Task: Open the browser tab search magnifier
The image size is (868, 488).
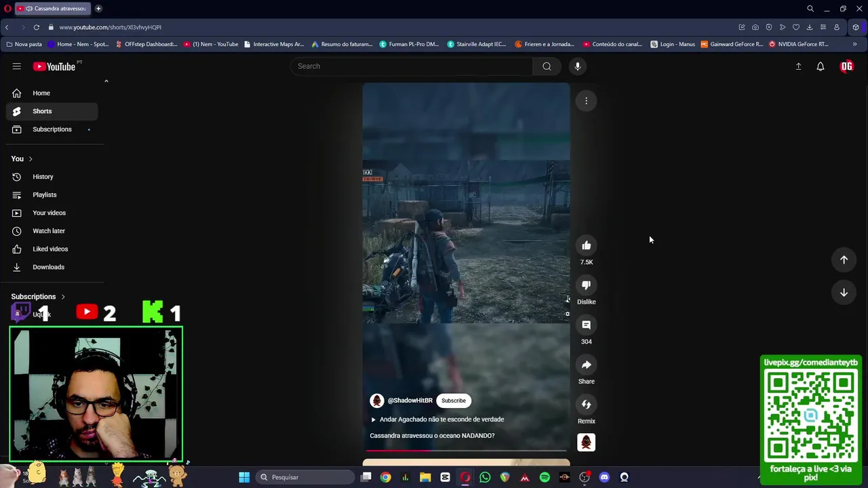Action: [x=810, y=9]
